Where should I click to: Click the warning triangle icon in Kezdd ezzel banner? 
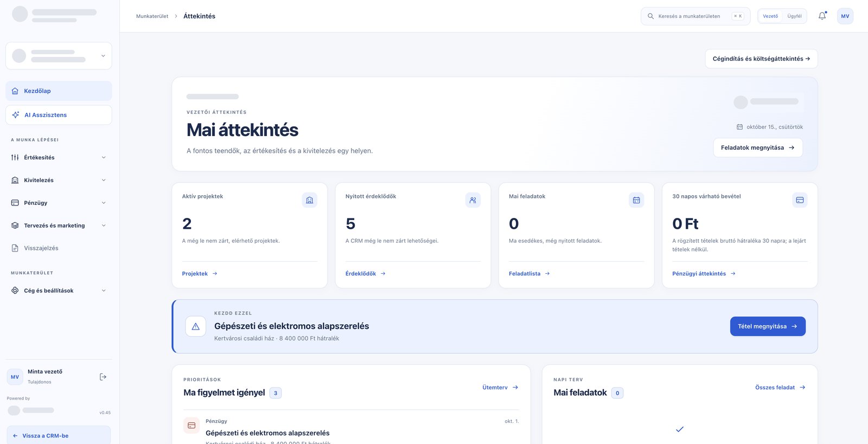(196, 326)
